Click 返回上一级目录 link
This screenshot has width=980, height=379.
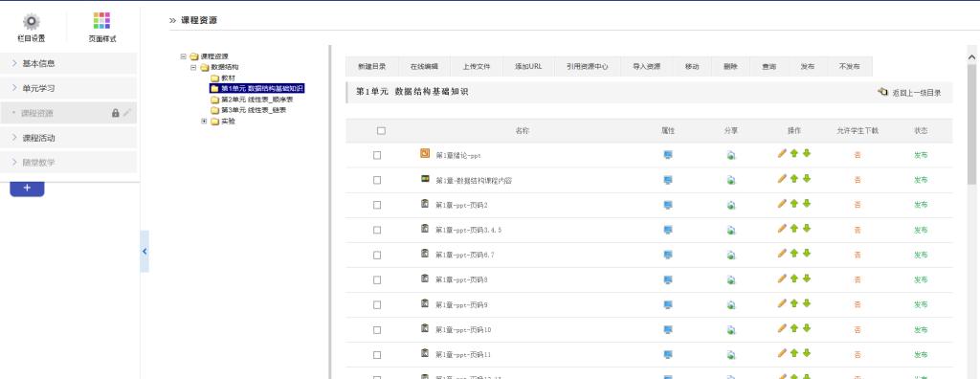tap(910, 93)
